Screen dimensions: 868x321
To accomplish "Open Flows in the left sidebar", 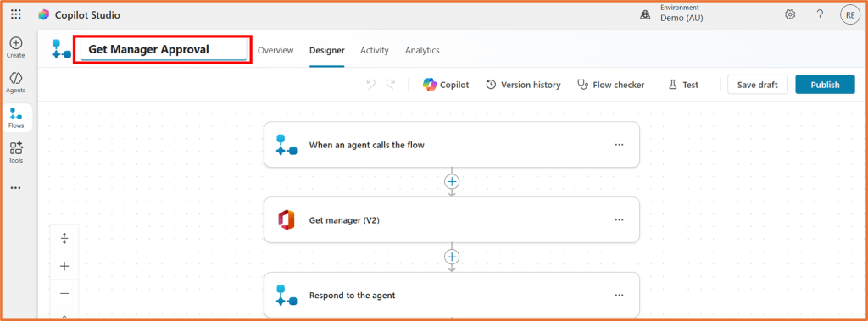I will click(17, 118).
